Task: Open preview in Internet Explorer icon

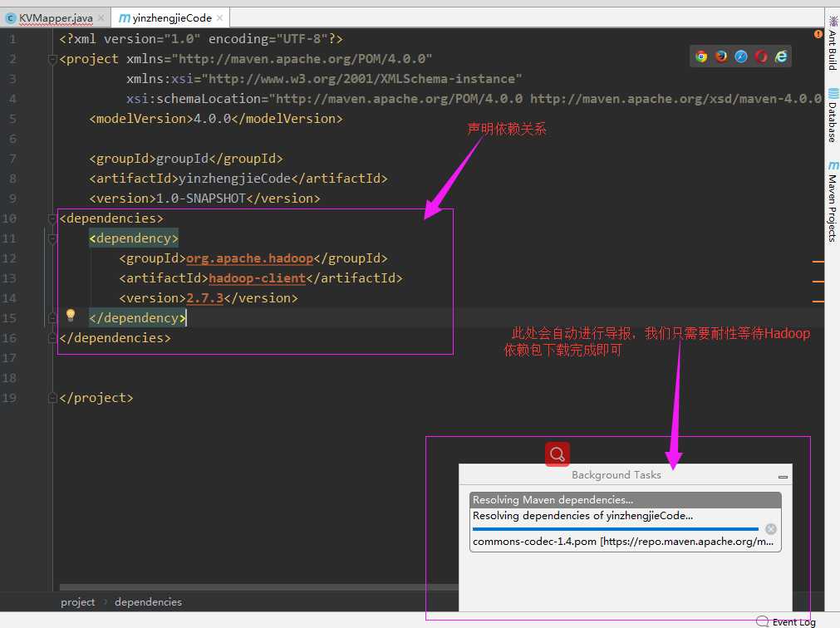Action: (781, 56)
